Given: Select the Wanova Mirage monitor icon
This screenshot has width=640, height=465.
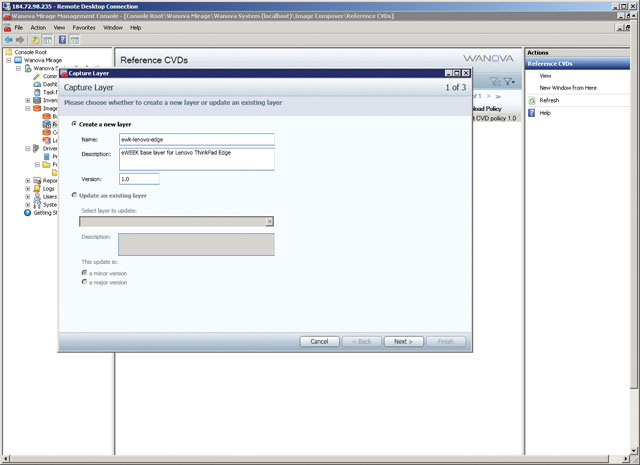Looking at the screenshot, I should 18,60.
